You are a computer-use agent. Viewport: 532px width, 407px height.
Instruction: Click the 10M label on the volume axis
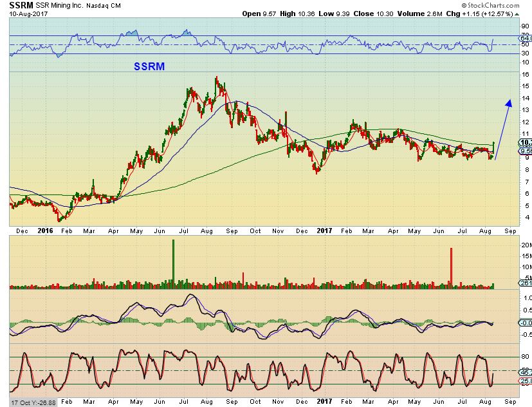click(x=526, y=267)
